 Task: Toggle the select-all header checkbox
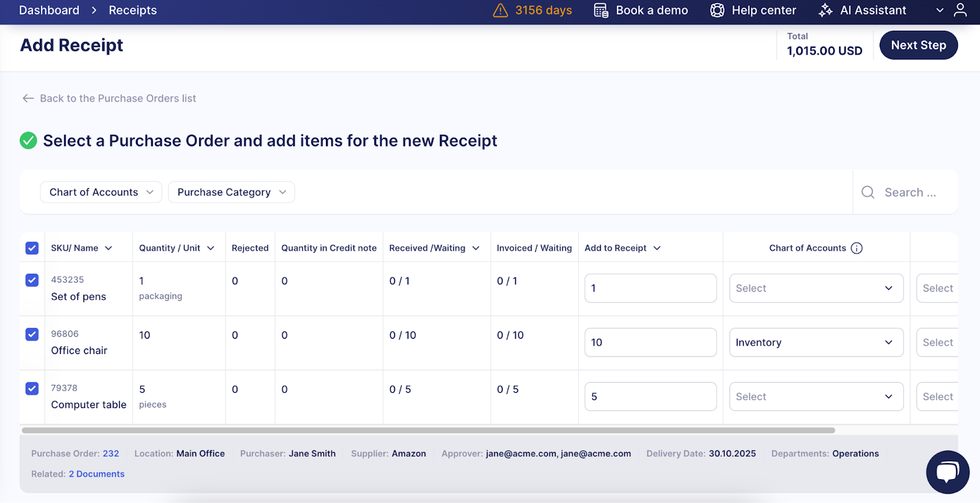(32, 248)
